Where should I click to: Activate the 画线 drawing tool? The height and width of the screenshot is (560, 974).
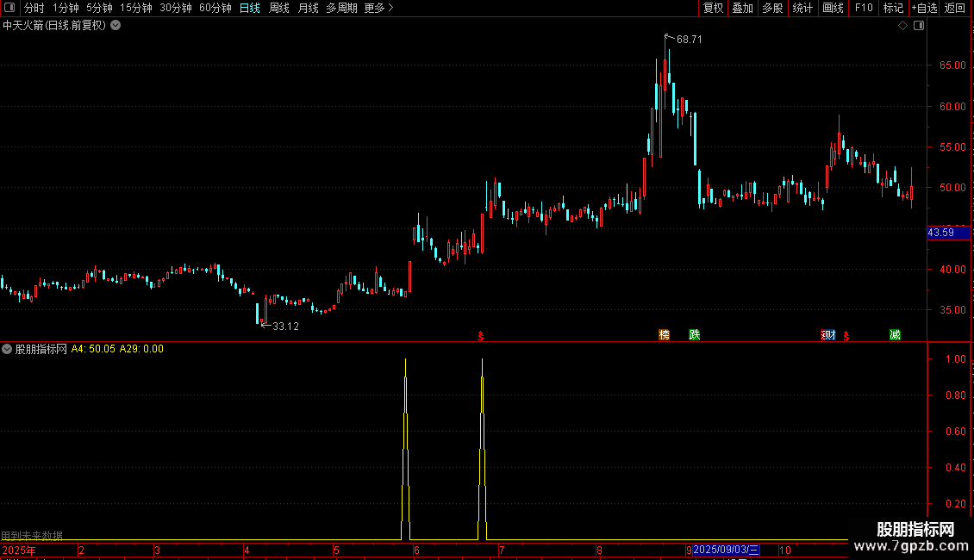[833, 8]
